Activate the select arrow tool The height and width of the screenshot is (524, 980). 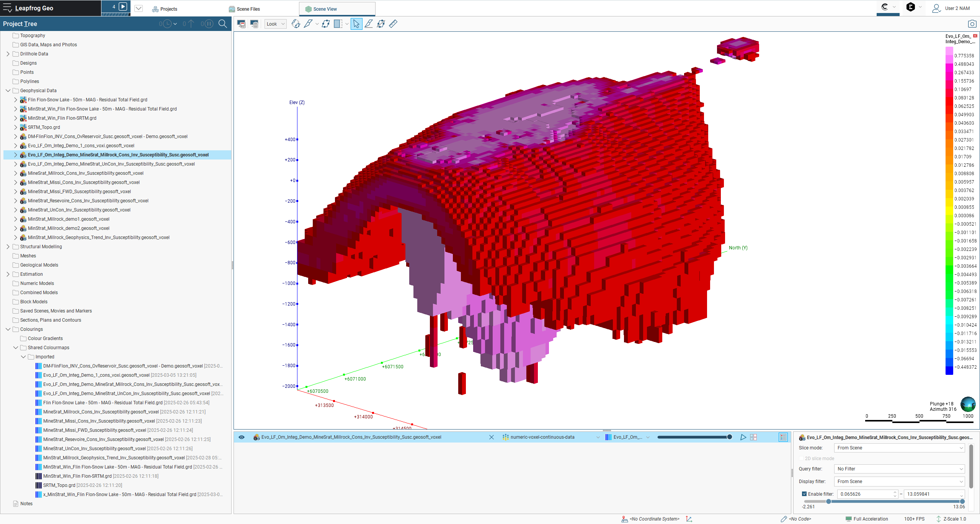(x=356, y=24)
